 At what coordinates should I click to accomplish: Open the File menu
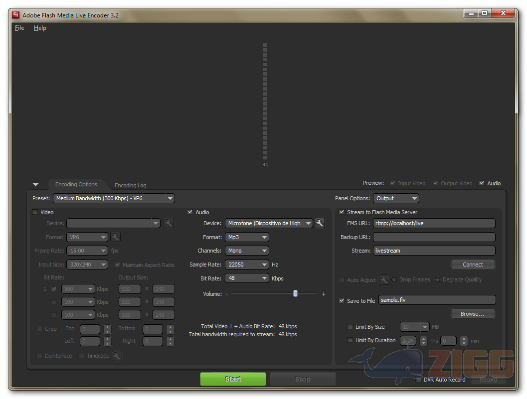19,28
